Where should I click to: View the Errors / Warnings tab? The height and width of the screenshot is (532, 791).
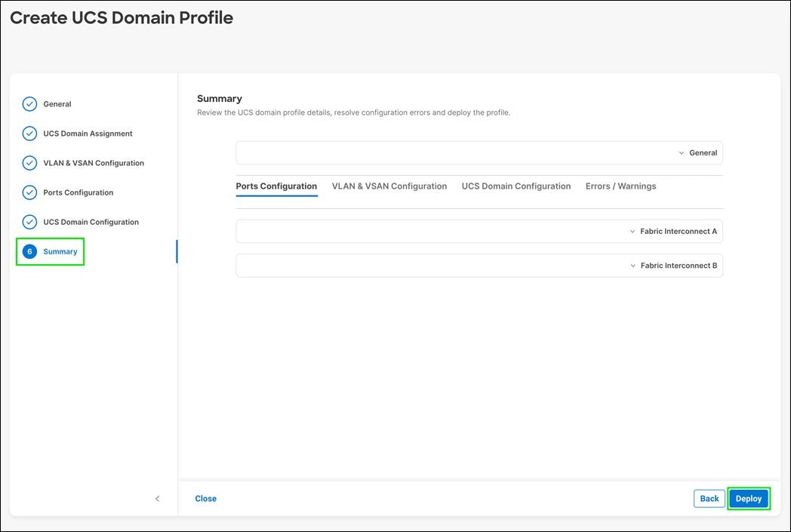[x=620, y=186]
